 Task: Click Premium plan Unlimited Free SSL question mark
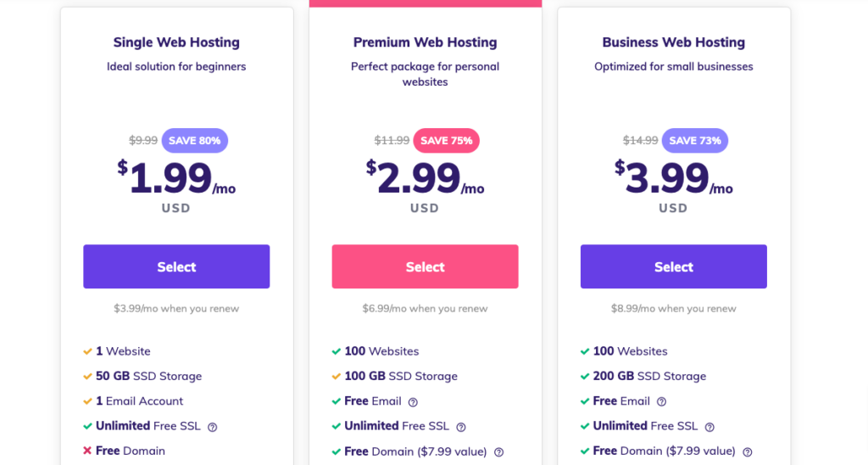click(460, 428)
